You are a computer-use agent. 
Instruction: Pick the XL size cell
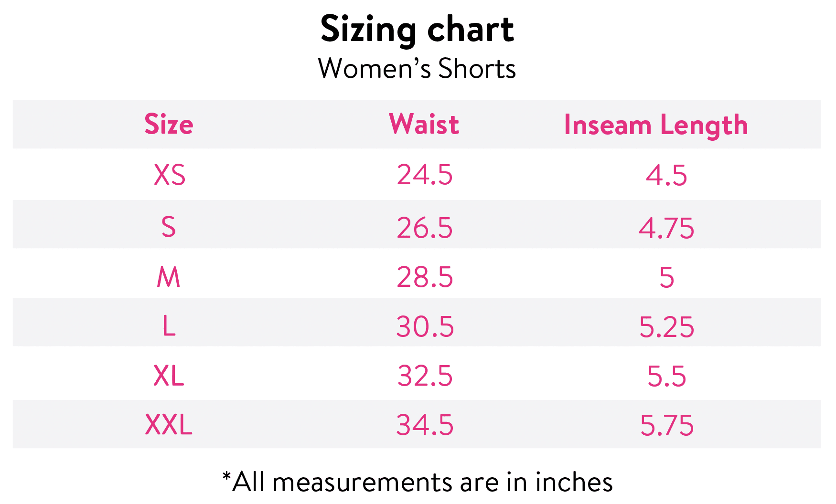point(169,376)
